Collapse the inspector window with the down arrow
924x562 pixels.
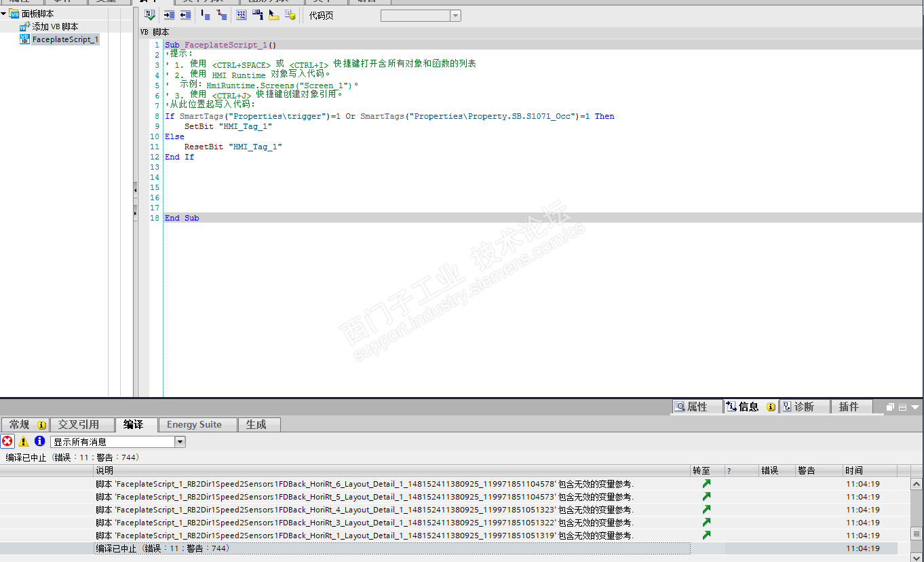pos(915,407)
